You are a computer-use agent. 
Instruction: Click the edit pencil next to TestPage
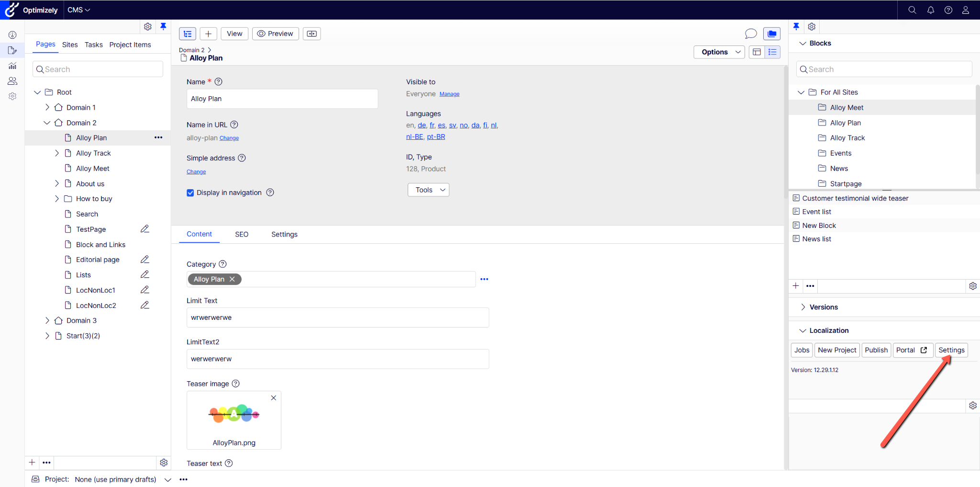pos(145,229)
